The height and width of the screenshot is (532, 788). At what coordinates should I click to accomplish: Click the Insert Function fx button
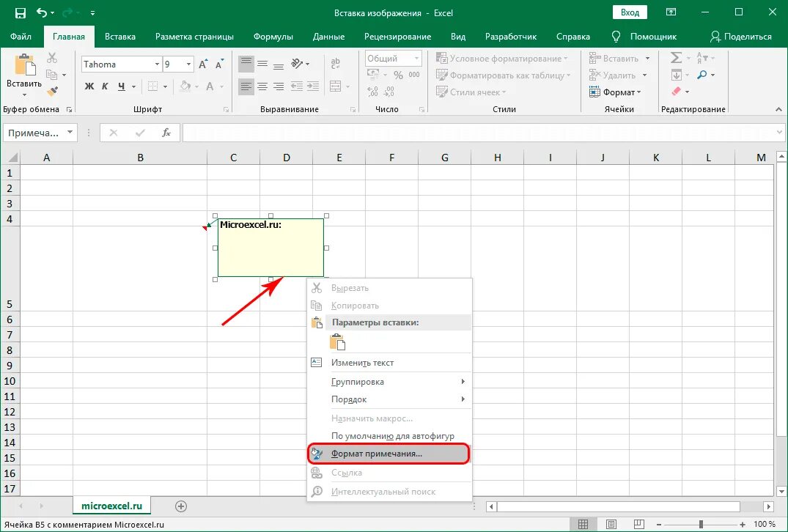click(166, 133)
